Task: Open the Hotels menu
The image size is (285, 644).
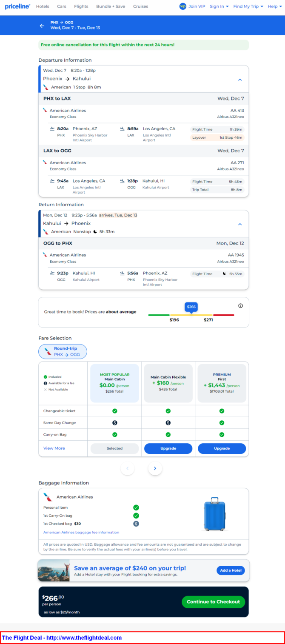Action: pyautogui.click(x=43, y=6)
